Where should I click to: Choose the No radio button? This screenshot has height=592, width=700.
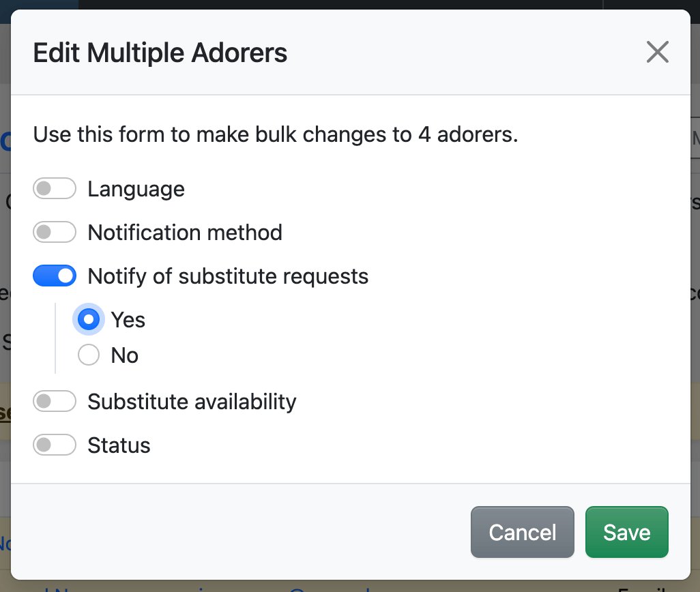click(89, 355)
